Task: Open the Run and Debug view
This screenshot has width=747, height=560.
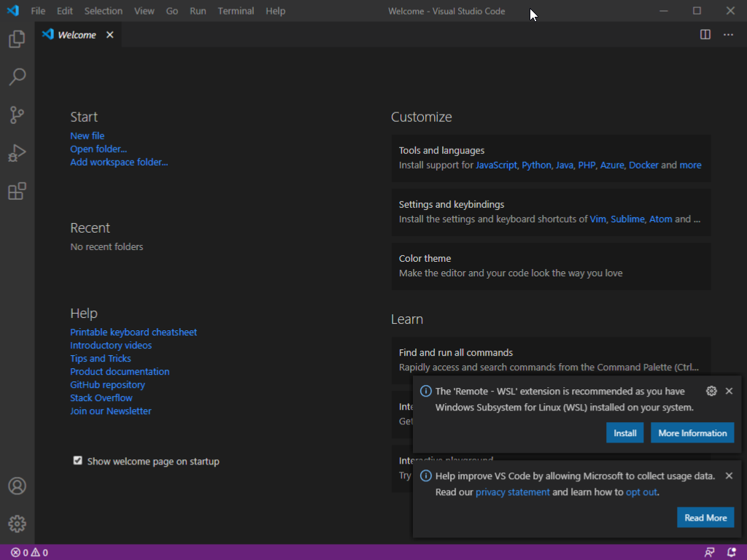Action: [x=17, y=153]
